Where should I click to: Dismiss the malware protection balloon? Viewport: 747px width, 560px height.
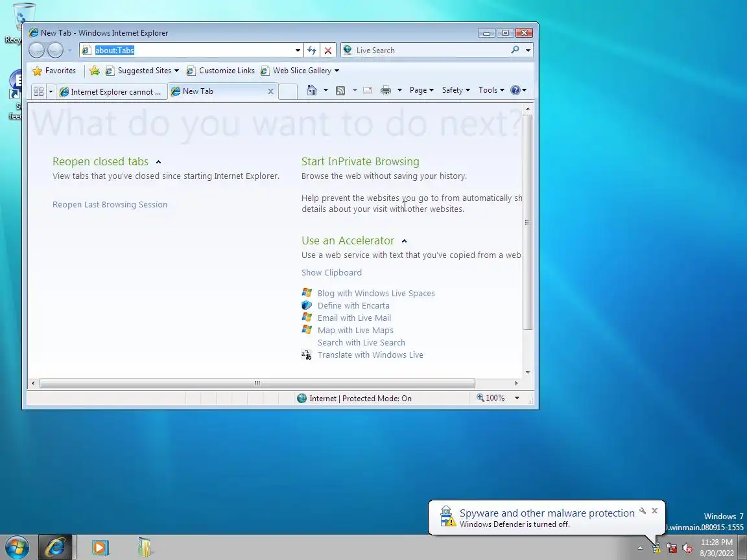(x=654, y=511)
